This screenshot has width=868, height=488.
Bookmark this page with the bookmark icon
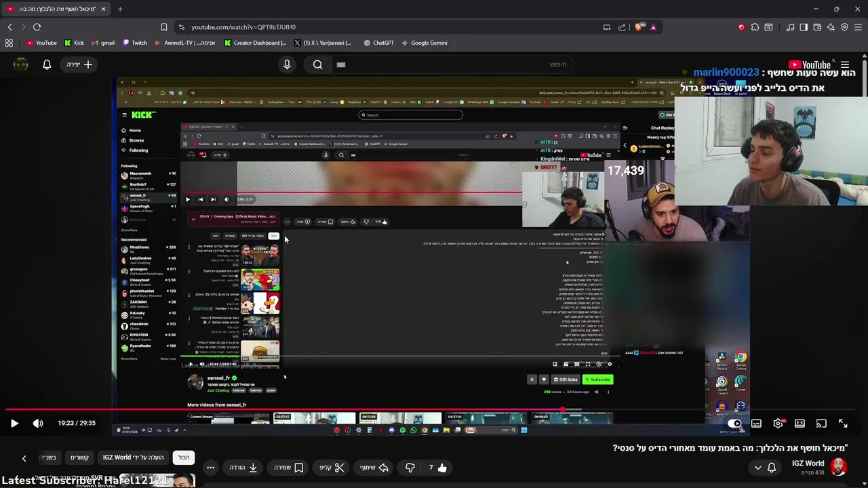[x=163, y=27]
